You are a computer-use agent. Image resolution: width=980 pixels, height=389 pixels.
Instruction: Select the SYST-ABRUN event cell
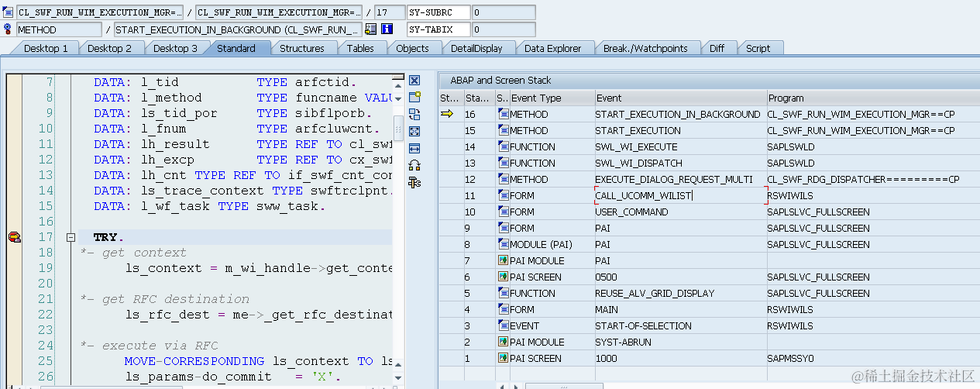(x=680, y=342)
